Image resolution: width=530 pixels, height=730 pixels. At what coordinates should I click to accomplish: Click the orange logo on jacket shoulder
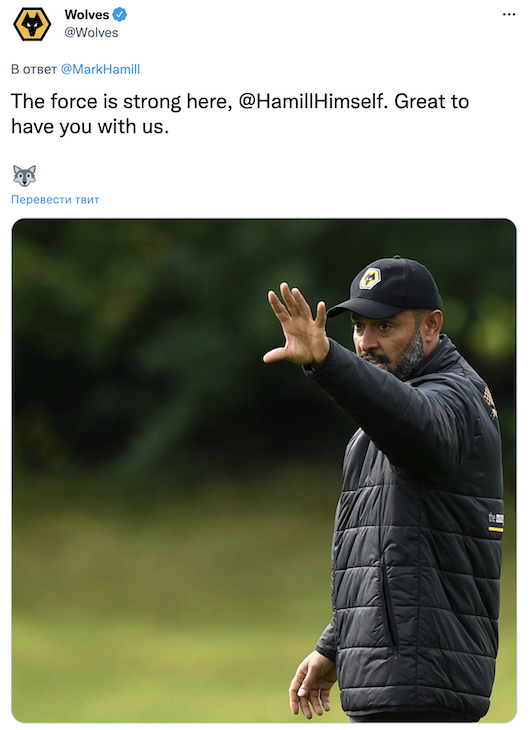[x=489, y=400]
